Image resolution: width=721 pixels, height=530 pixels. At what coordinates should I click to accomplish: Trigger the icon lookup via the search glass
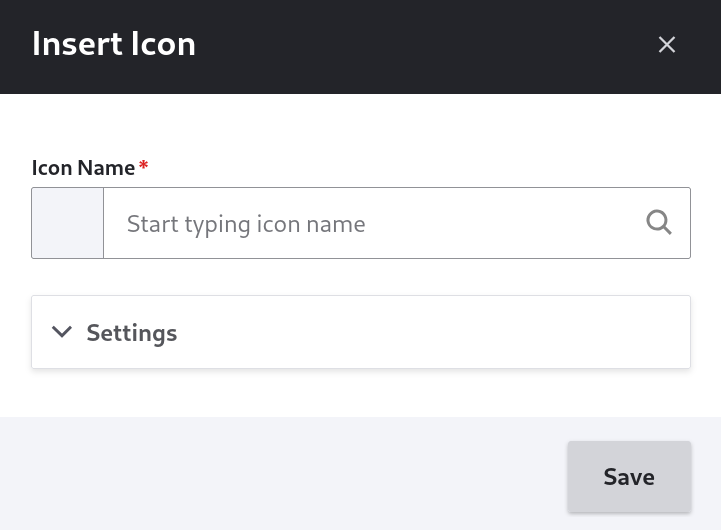click(659, 222)
